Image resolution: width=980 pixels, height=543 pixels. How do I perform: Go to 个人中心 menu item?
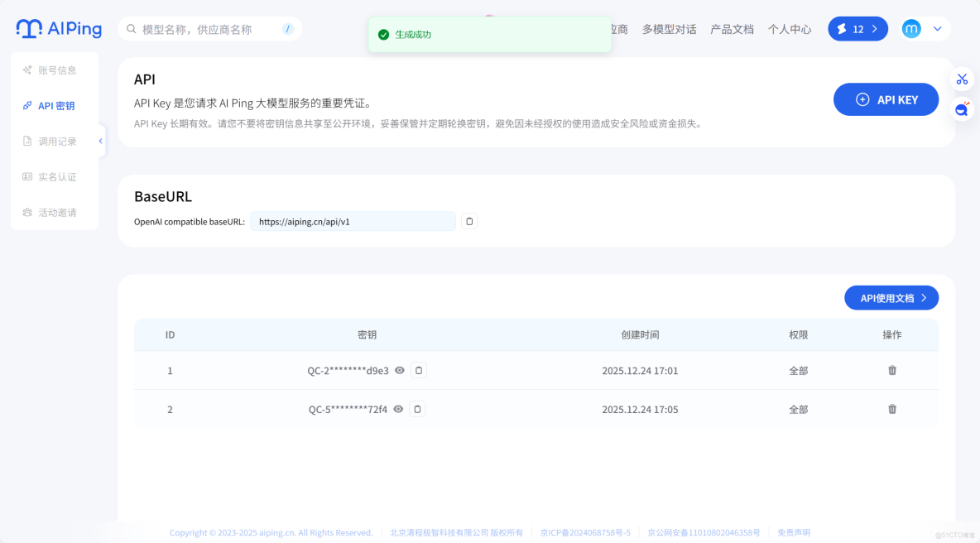[x=789, y=28]
